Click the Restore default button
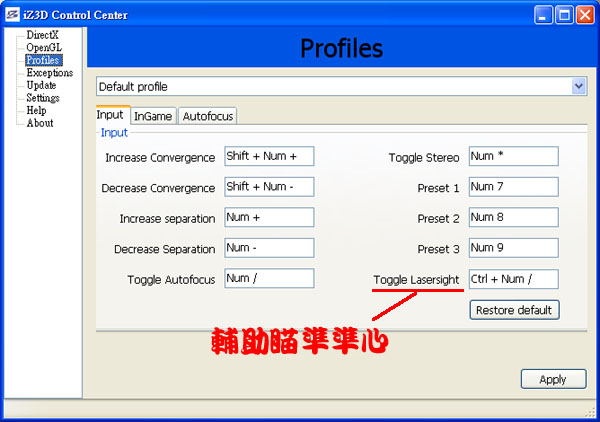600x422 pixels. [x=514, y=310]
